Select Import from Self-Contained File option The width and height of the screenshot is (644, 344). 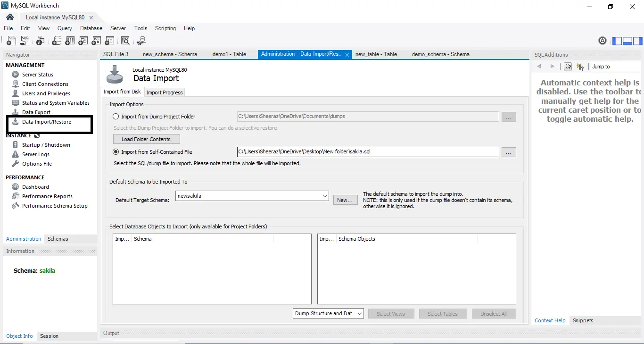(116, 152)
